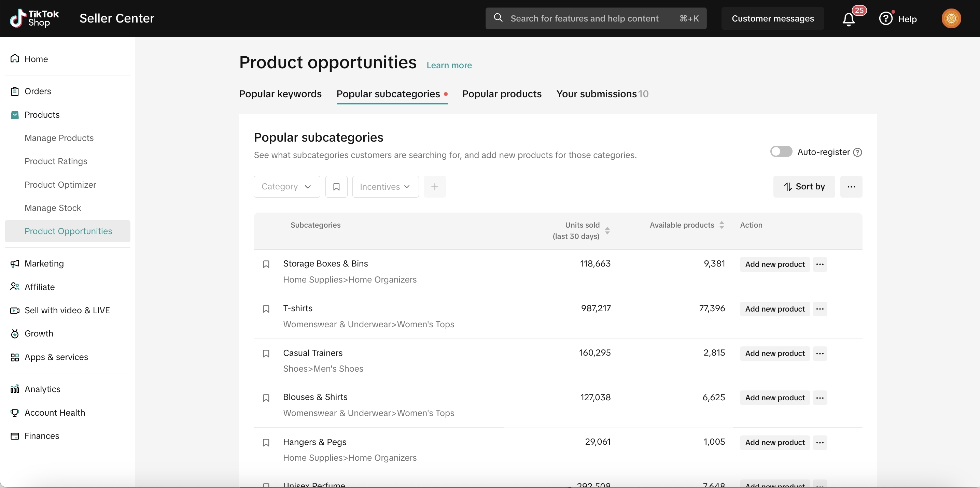The width and height of the screenshot is (980, 488).
Task: Open the notifications bell icon
Action: 849,19
